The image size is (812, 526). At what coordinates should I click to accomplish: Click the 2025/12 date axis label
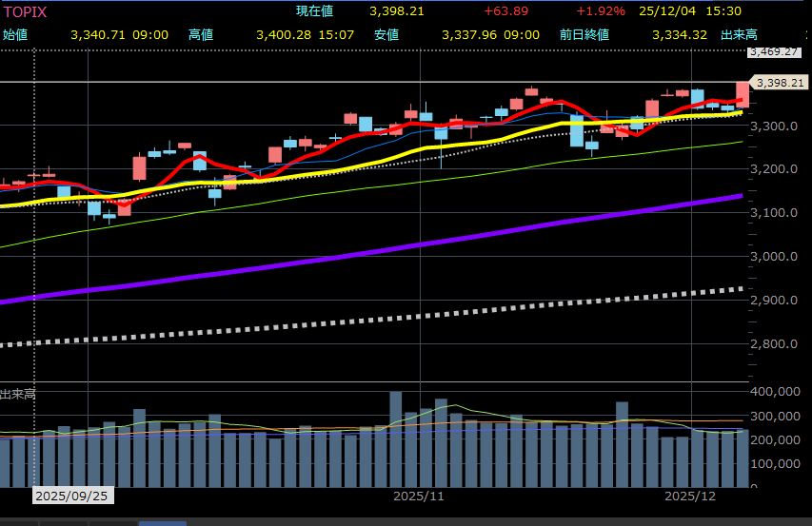pyautogui.click(x=690, y=496)
